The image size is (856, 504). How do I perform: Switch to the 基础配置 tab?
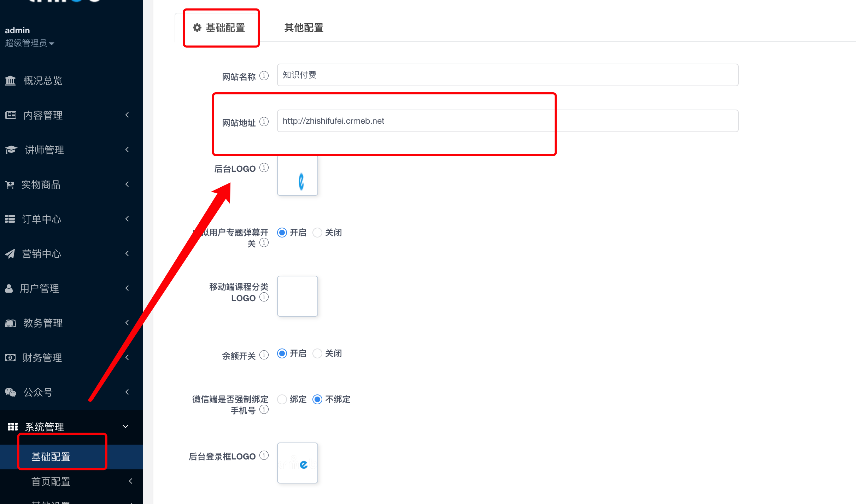click(219, 28)
